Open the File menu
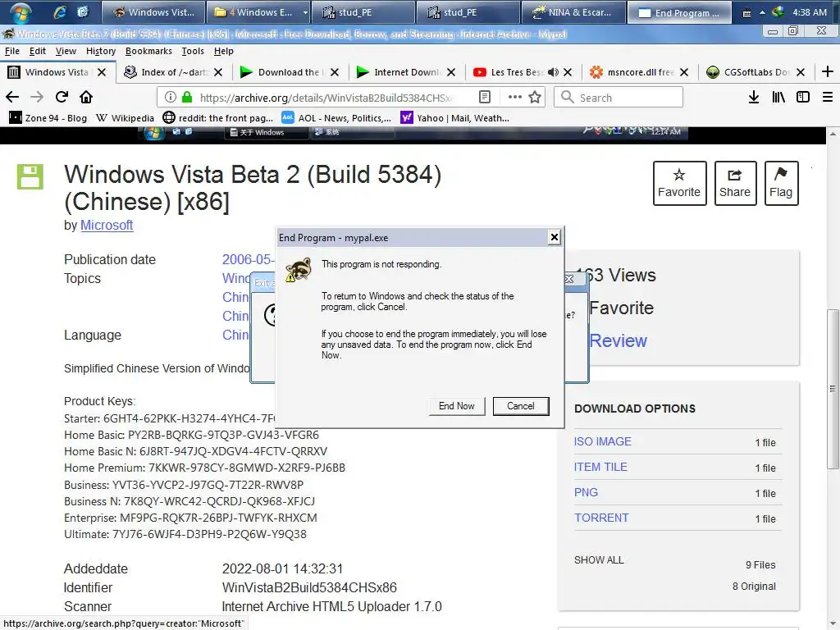Screen dimensions: 840x630 click(11, 51)
